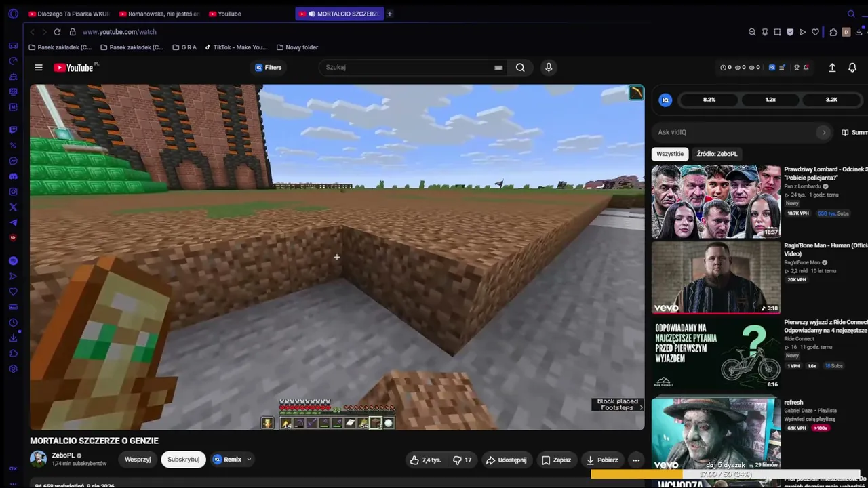The height and width of the screenshot is (488, 868).
Task: Click the '1,74 mln subskrybentów' subscriber count
Action: click(x=79, y=464)
